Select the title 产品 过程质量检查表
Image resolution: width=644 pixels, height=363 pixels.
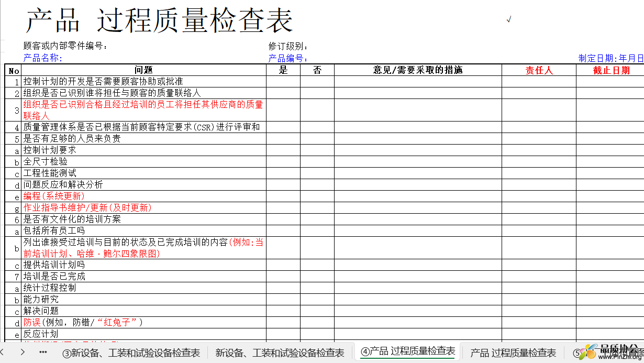click(159, 21)
